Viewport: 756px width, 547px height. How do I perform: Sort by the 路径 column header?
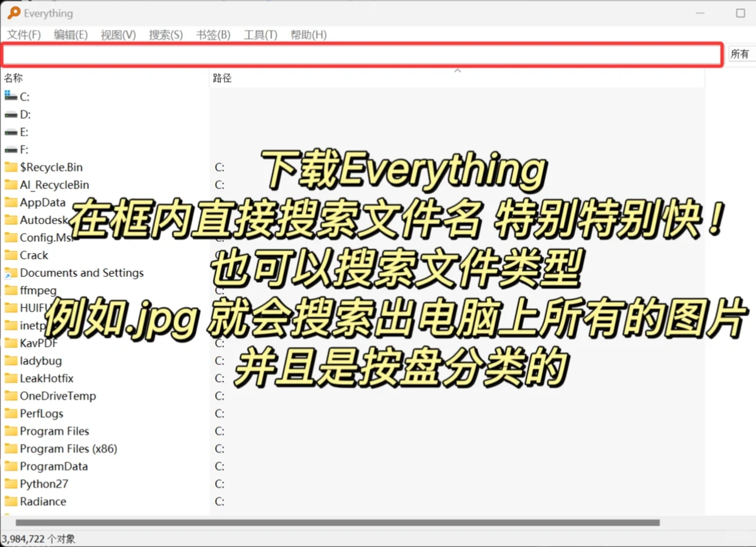pyautogui.click(x=222, y=78)
